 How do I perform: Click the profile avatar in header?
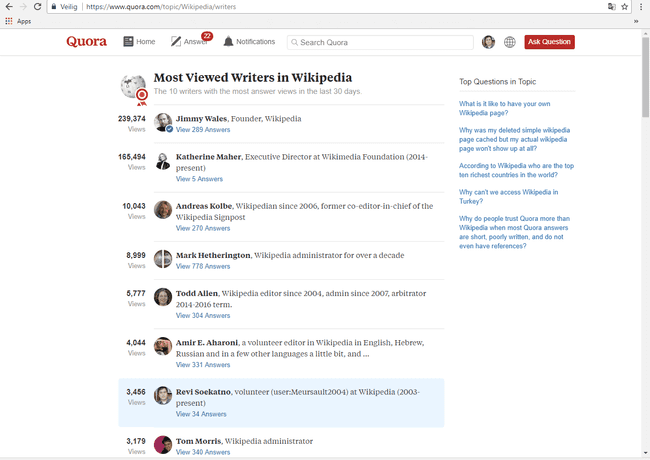(x=488, y=42)
